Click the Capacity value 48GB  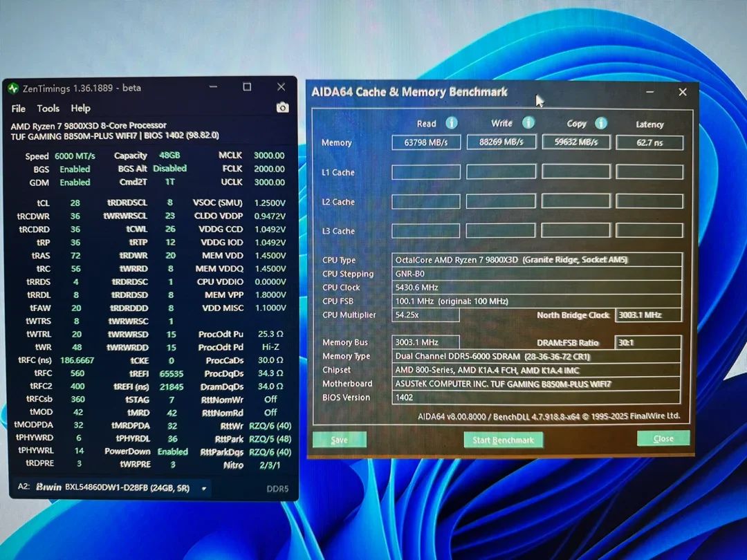[x=169, y=156]
